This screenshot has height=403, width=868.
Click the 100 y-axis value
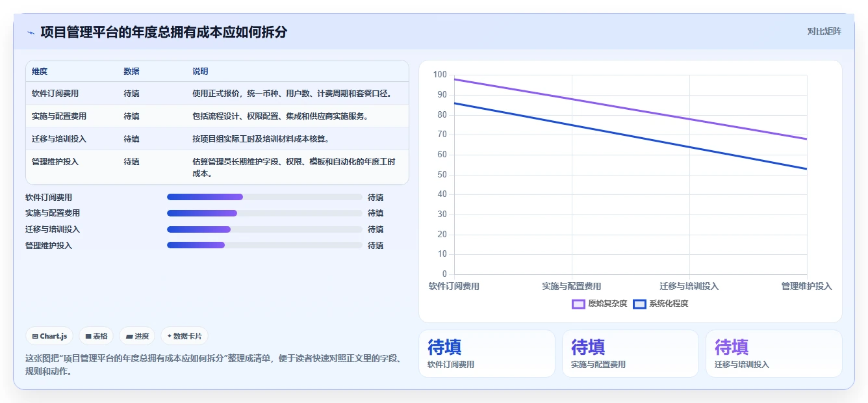(440, 75)
